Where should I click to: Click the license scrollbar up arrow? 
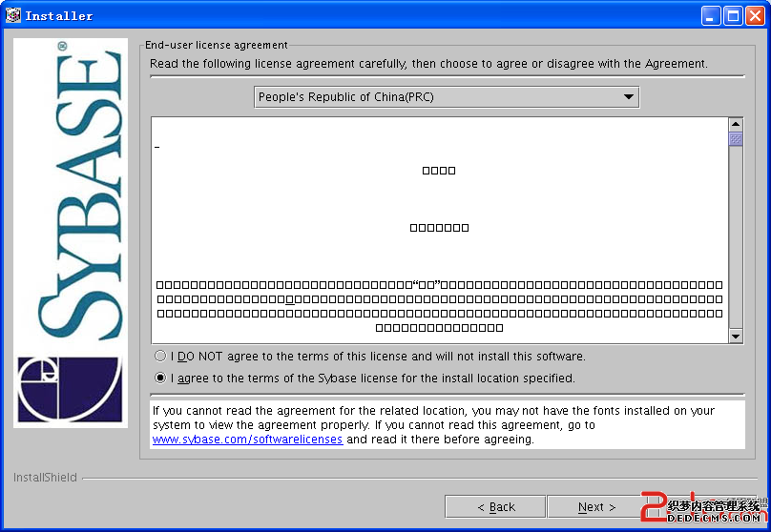[x=736, y=124]
